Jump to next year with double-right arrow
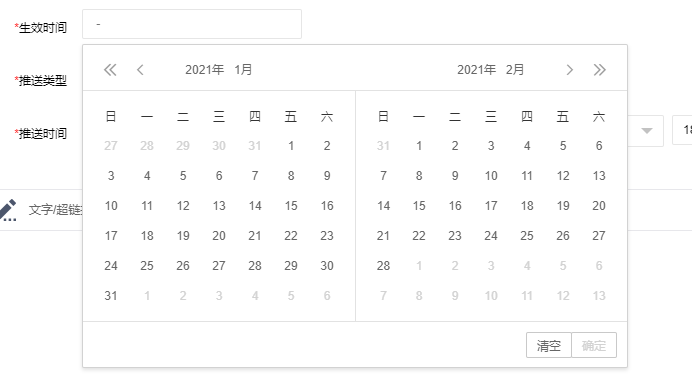 599,70
